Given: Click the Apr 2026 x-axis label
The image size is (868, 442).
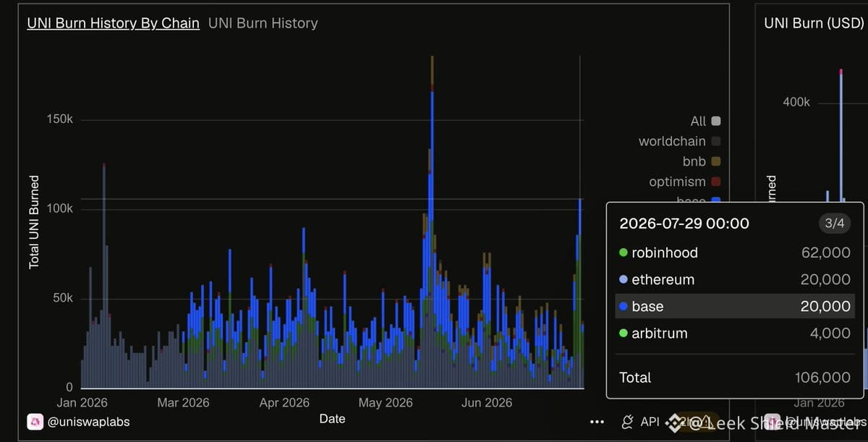Looking at the screenshot, I should pos(284,403).
